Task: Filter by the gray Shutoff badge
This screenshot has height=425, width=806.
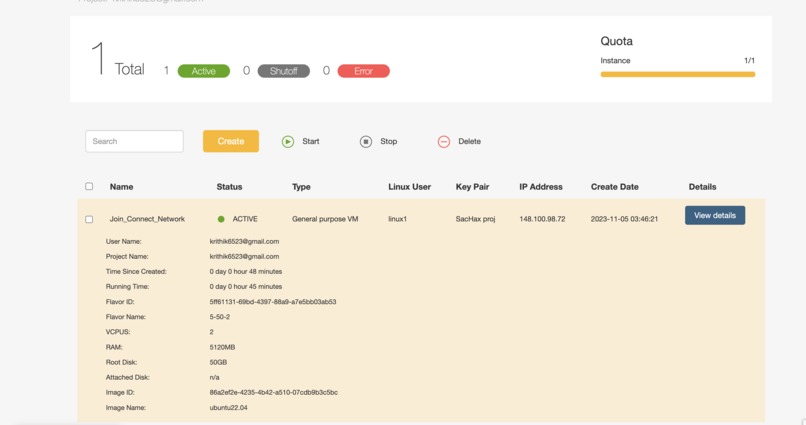Action: [x=284, y=71]
